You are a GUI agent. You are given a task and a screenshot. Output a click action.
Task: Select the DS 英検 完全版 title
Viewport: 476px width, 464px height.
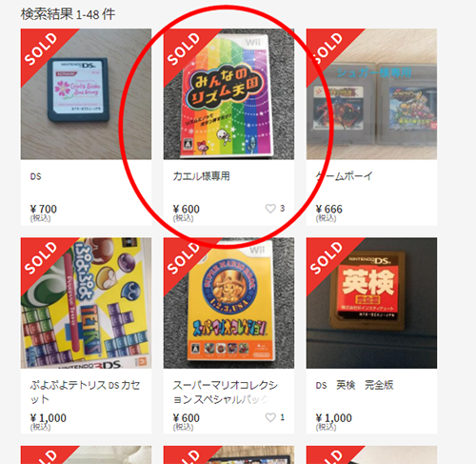click(x=354, y=385)
